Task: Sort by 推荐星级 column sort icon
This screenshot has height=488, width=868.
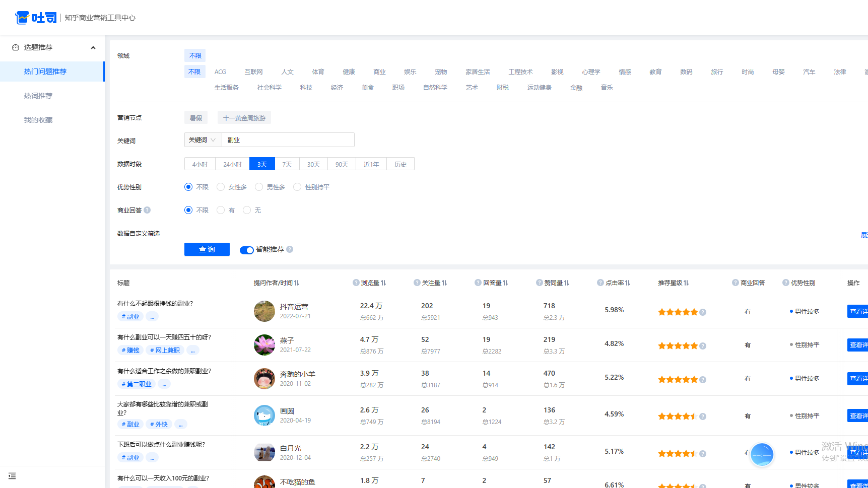Action: tap(686, 283)
